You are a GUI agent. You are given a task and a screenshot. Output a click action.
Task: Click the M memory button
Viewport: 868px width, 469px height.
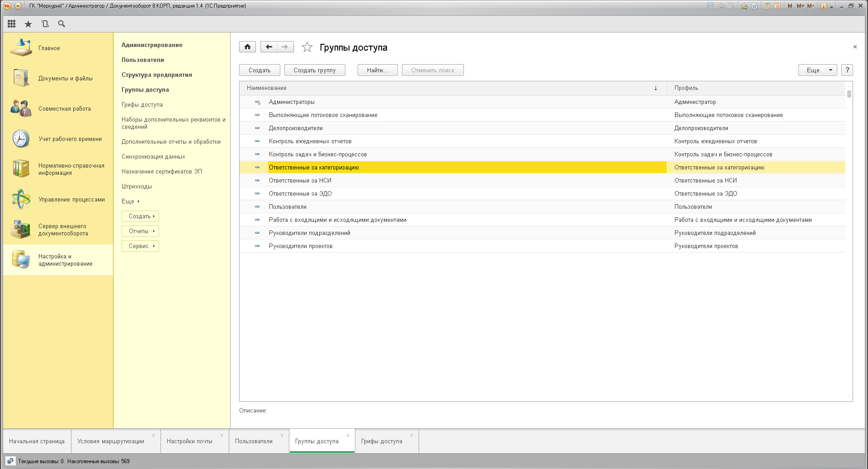(x=790, y=6)
